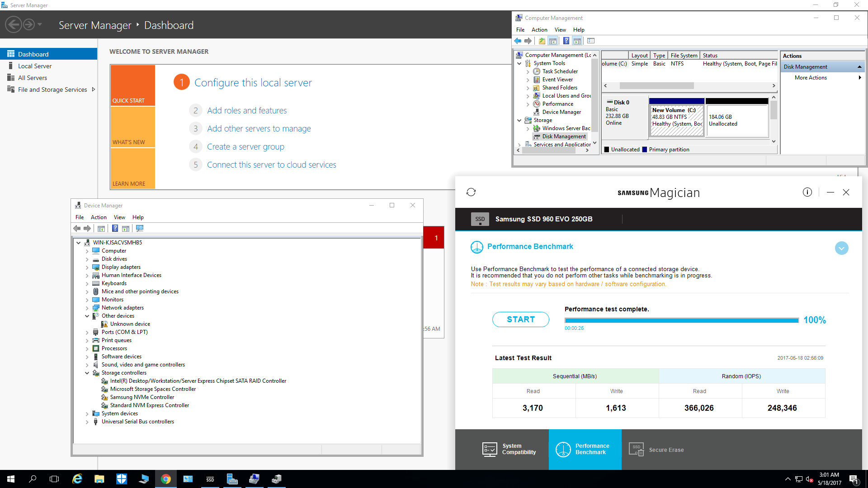Screen dimensions: 868x488
Task: Click Server Manager forward arrow
Action: [x=29, y=24]
